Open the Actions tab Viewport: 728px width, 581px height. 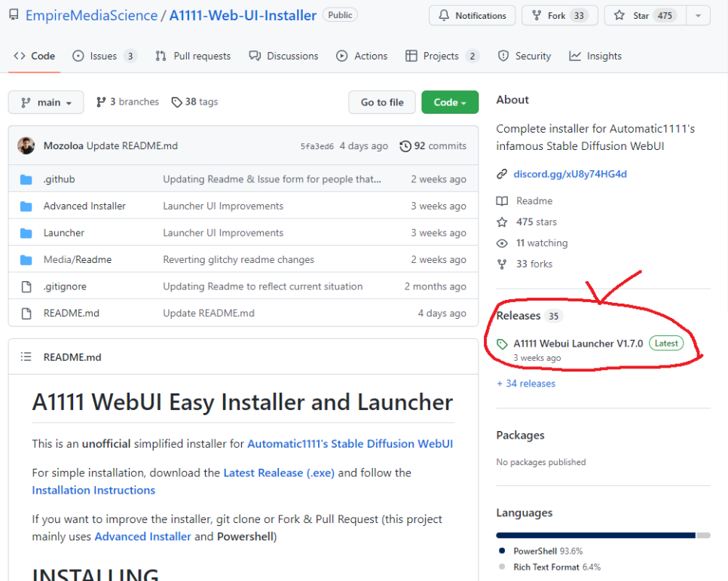[x=362, y=57]
